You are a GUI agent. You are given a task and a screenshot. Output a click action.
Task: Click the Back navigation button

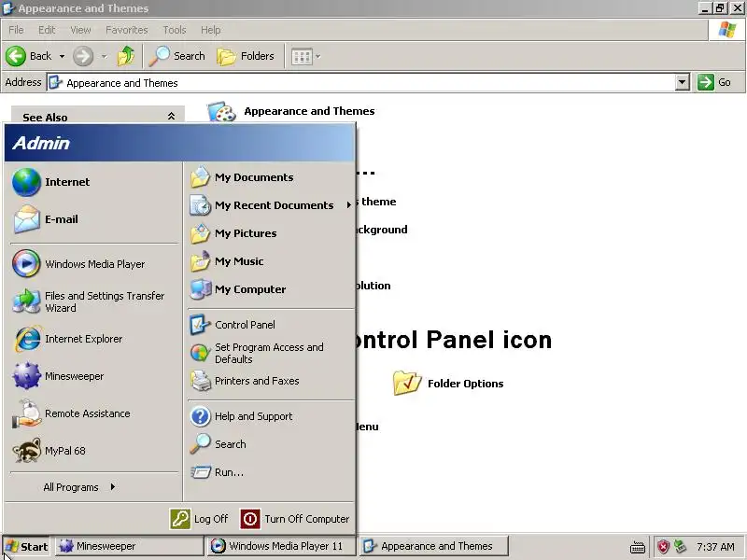[x=30, y=56]
